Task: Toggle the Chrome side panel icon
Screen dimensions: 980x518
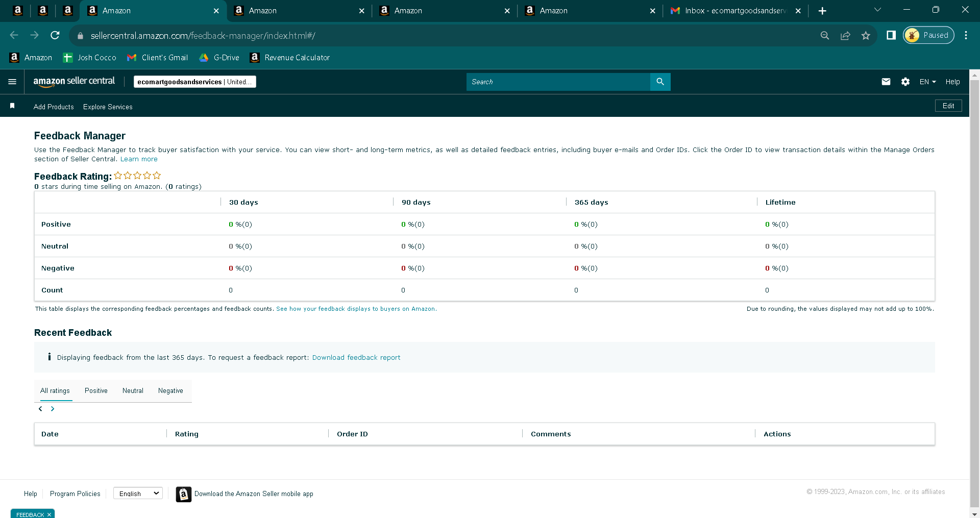Action: tap(891, 35)
